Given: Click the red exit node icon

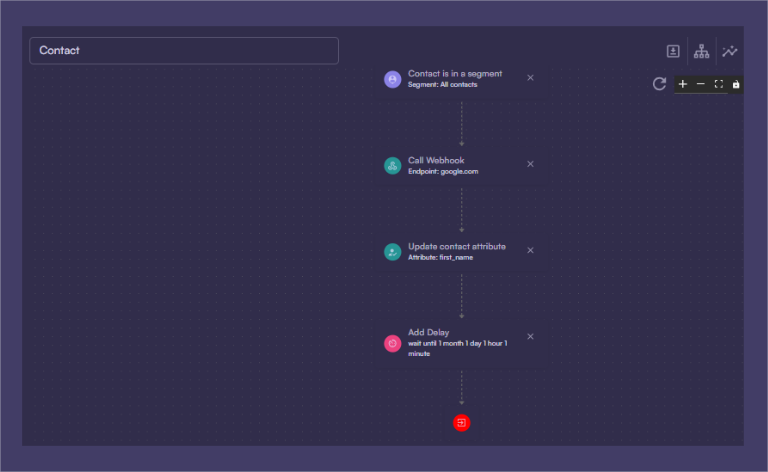Looking at the screenshot, I should click(x=461, y=423).
